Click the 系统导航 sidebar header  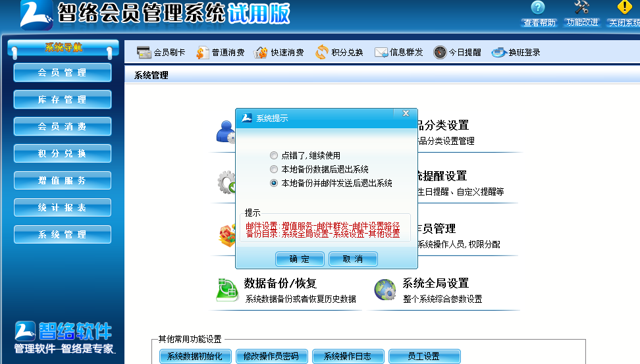point(63,47)
